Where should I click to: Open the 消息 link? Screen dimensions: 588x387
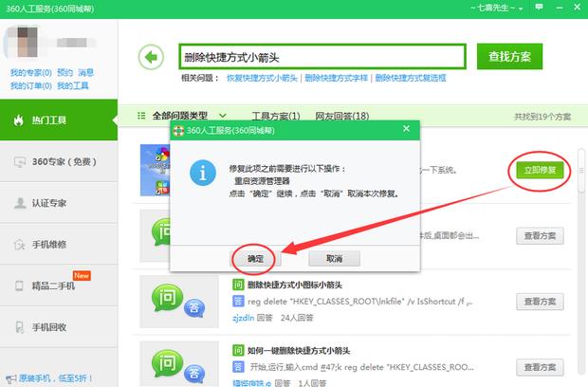click(x=86, y=72)
